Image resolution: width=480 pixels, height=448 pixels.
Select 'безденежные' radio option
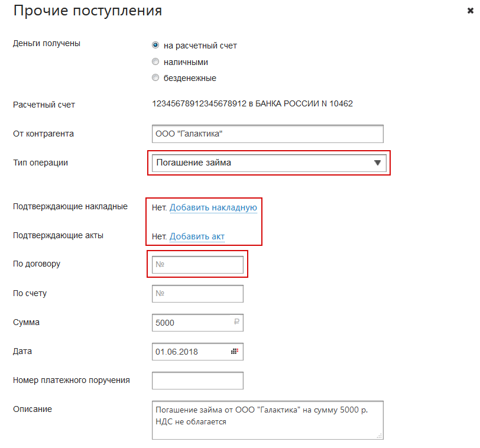click(155, 77)
